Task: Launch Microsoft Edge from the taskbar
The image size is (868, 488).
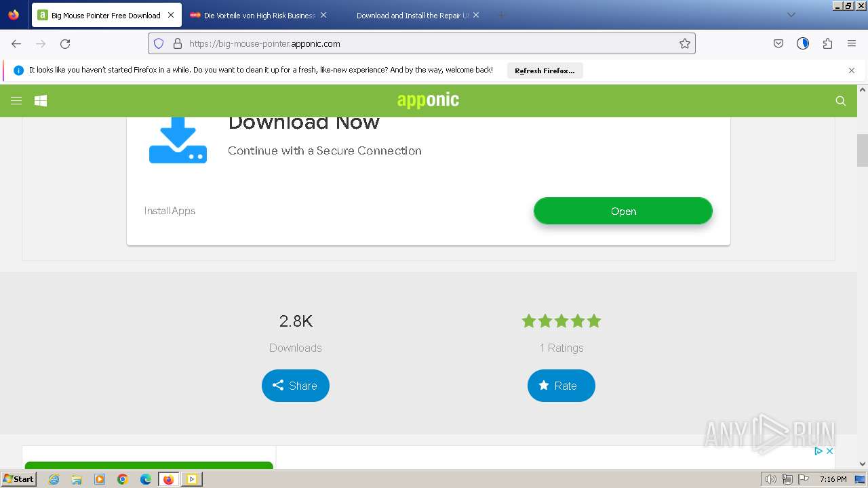Action: [x=146, y=479]
